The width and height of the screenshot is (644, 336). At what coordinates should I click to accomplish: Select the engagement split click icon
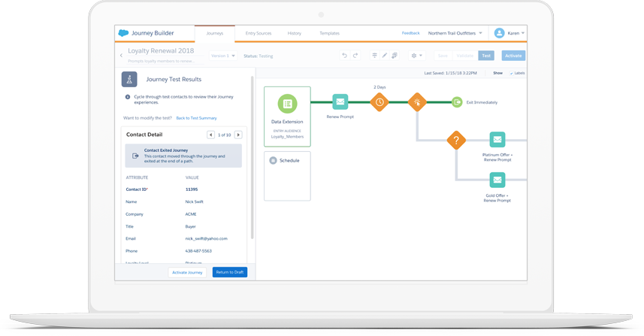417,102
